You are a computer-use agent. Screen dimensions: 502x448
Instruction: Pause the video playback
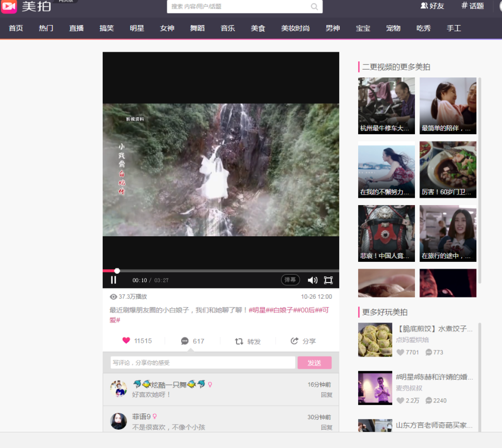(113, 280)
